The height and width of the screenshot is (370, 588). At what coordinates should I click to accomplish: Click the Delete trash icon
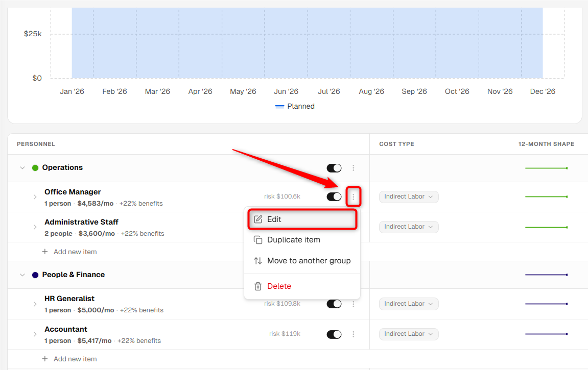point(258,286)
